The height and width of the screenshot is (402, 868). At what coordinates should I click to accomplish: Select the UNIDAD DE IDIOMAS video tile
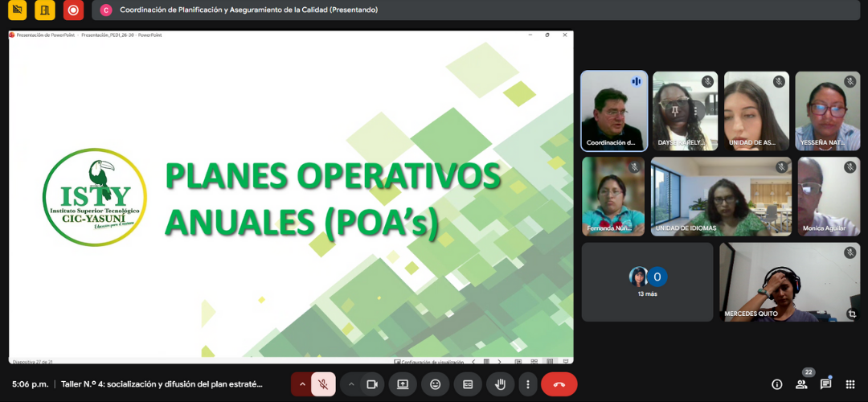[x=721, y=197]
